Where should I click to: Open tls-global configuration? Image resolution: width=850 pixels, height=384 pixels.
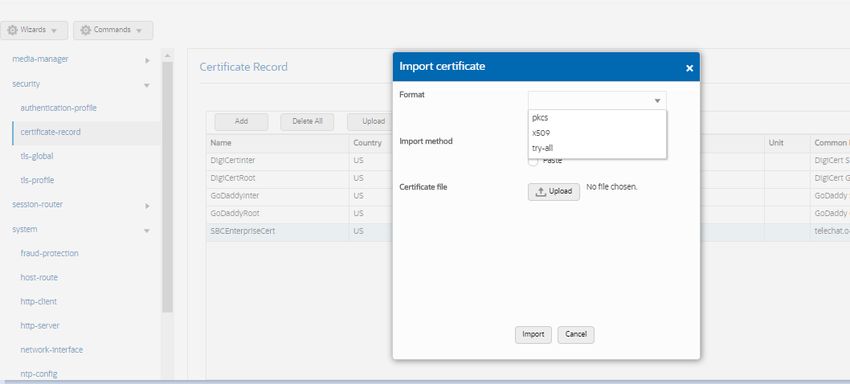pyautogui.click(x=37, y=156)
